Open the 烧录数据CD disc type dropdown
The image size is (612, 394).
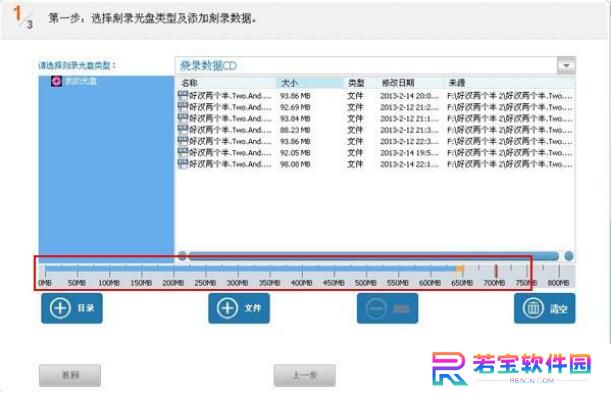pyautogui.click(x=566, y=66)
